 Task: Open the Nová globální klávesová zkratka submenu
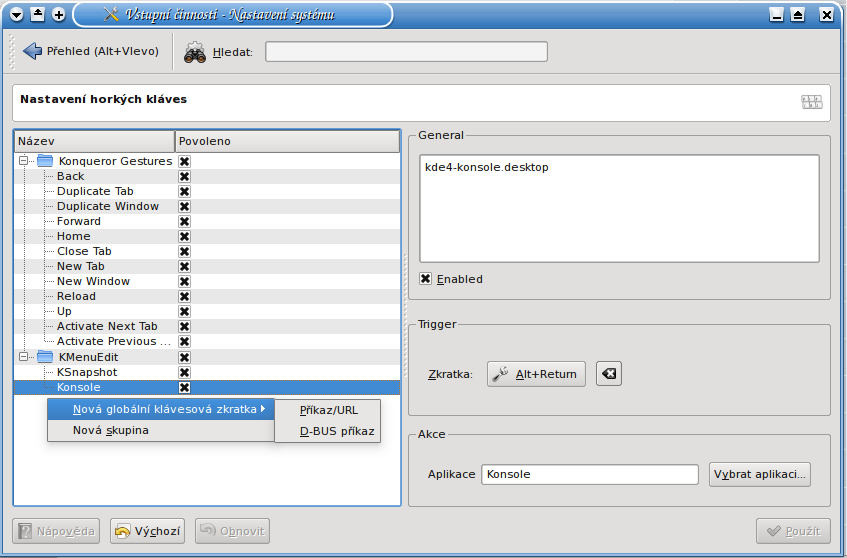tap(164, 409)
